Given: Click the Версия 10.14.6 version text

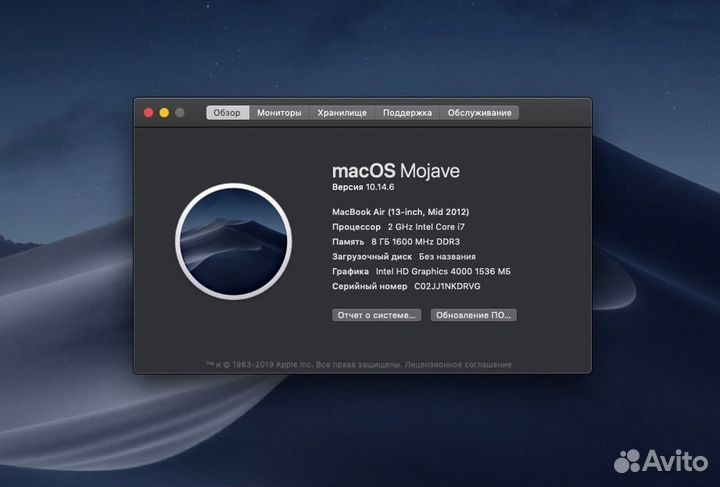Looking at the screenshot, I should pos(363,187).
